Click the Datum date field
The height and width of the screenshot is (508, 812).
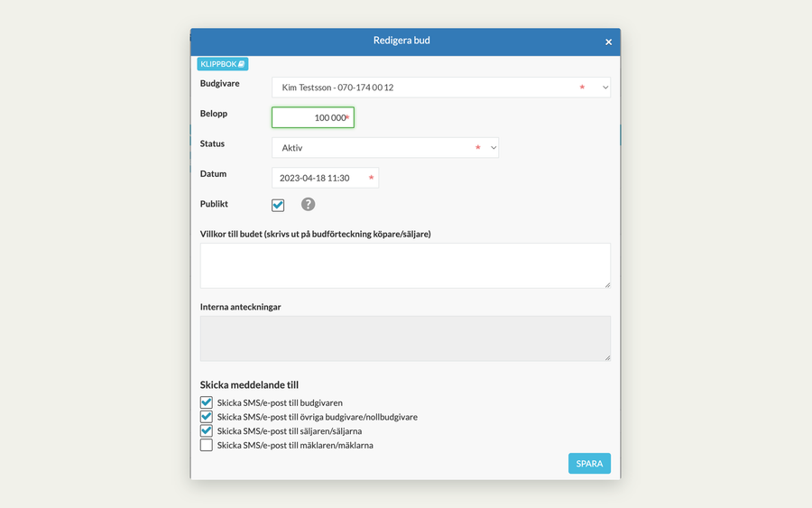click(x=325, y=178)
